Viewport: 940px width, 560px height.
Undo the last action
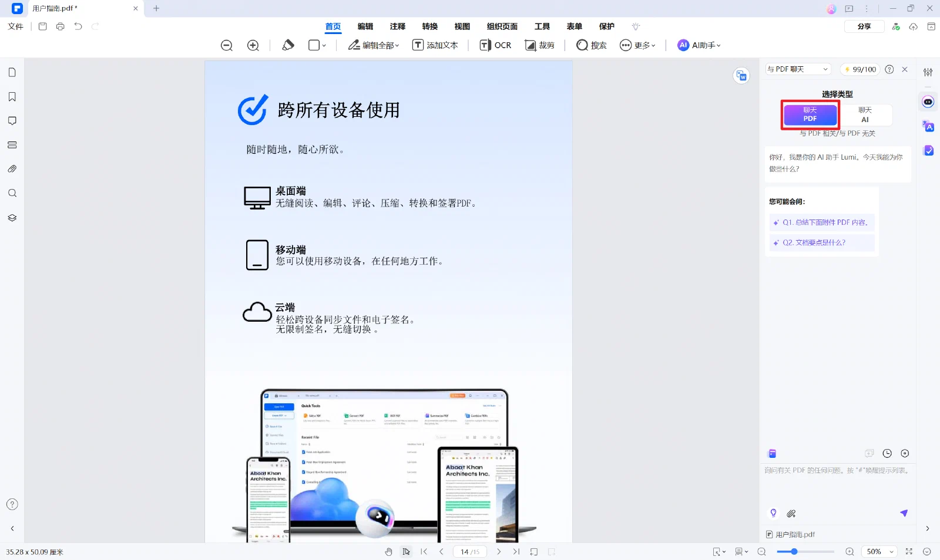click(78, 26)
